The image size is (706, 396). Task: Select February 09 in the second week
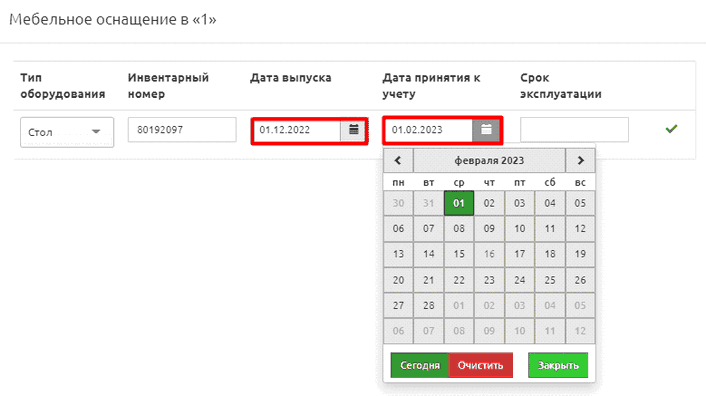(489, 229)
